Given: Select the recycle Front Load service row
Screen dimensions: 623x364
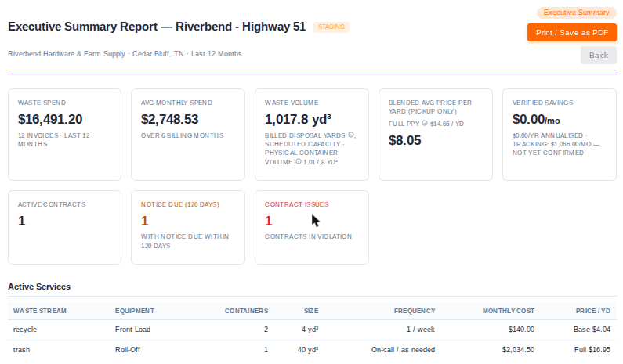Looking at the screenshot, I should coord(312,330).
